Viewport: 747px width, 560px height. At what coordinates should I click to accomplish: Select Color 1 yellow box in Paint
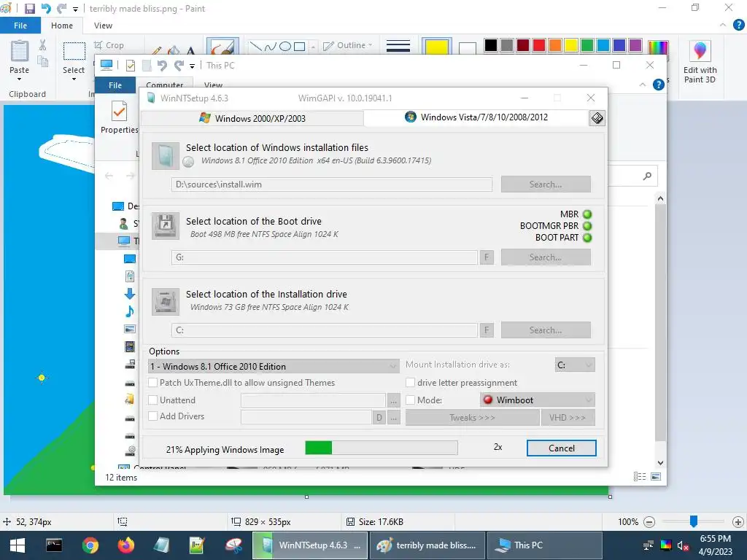click(x=436, y=47)
